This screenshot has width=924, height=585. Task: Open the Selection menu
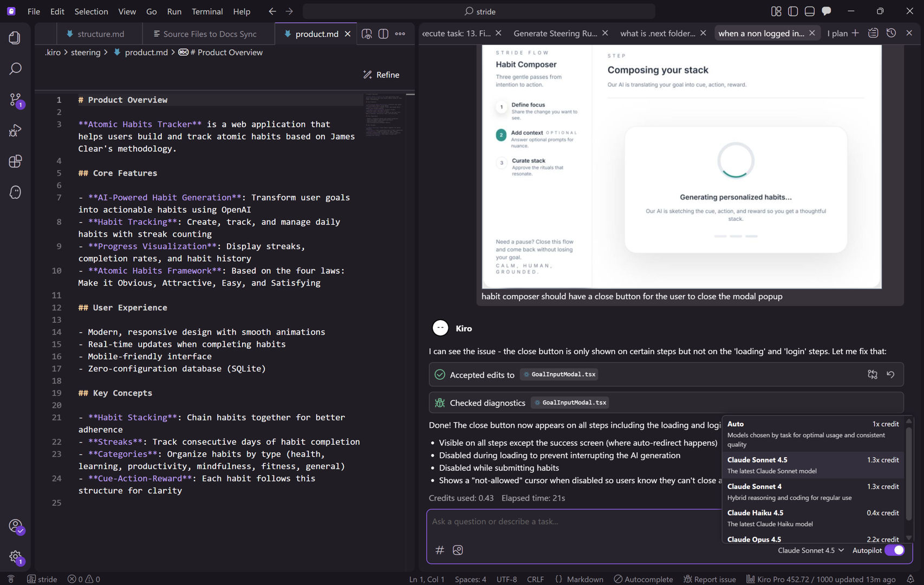(91, 11)
